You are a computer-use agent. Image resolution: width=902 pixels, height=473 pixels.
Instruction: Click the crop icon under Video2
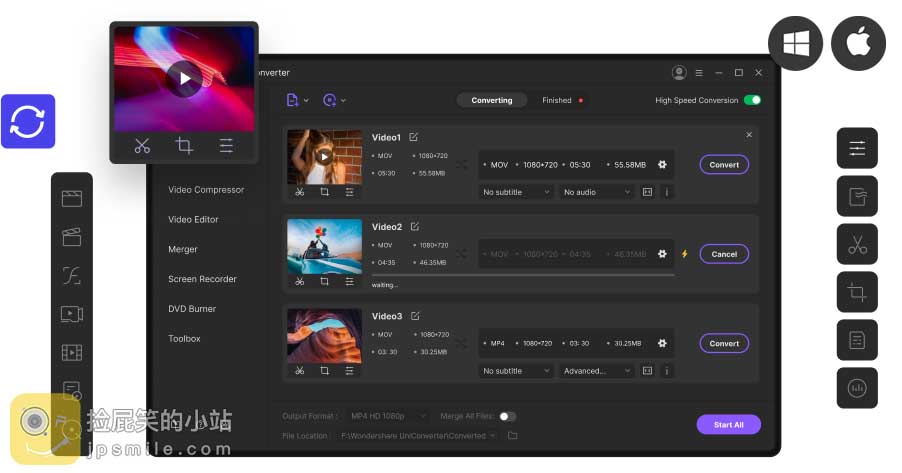324,281
